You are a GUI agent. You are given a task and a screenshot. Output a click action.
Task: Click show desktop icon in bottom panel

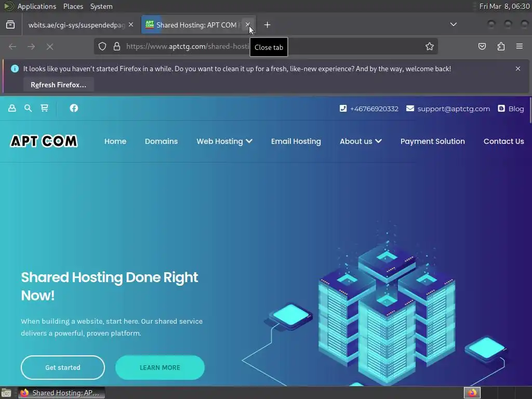(x=6, y=393)
